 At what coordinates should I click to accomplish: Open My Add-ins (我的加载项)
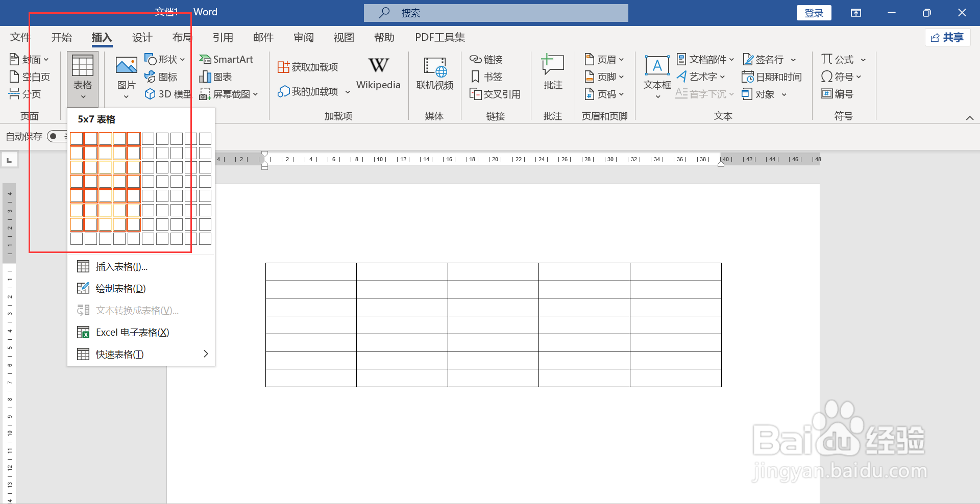pos(308,91)
